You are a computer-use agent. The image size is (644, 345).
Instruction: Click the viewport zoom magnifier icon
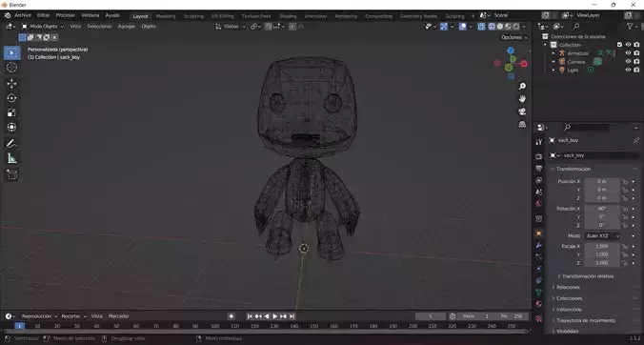pyautogui.click(x=522, y=86)
